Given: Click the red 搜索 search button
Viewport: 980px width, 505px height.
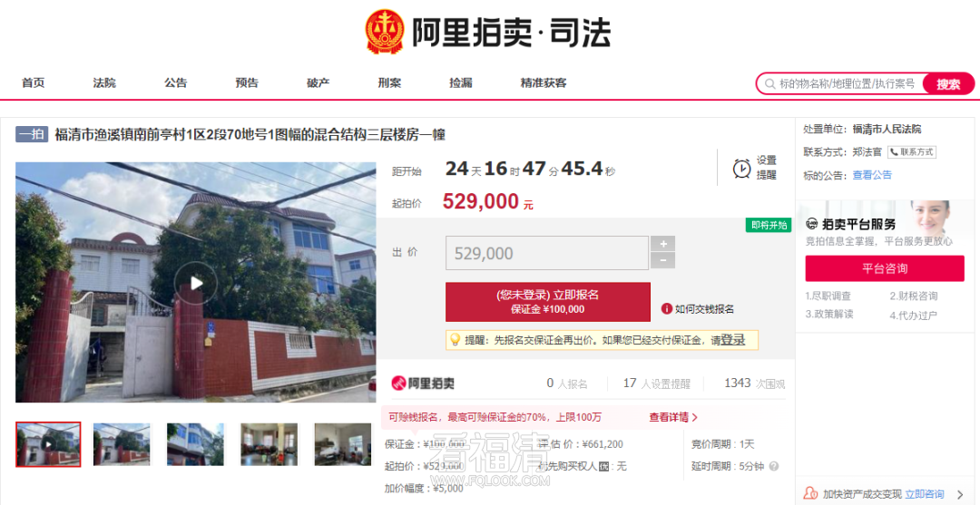Looking at the screenshot, I should [x=948, y=83].
